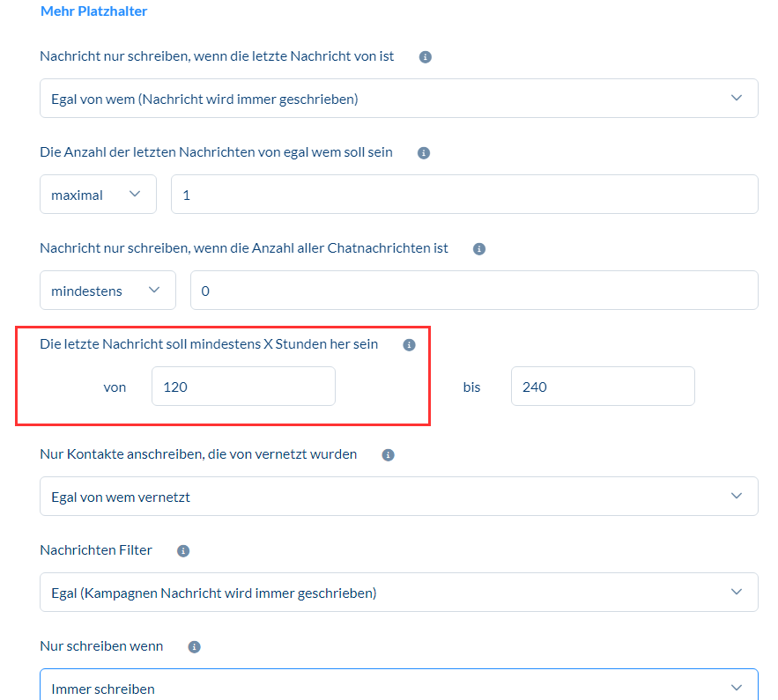
Task: Click the 'von' label text
Action: tap(115, 387)
